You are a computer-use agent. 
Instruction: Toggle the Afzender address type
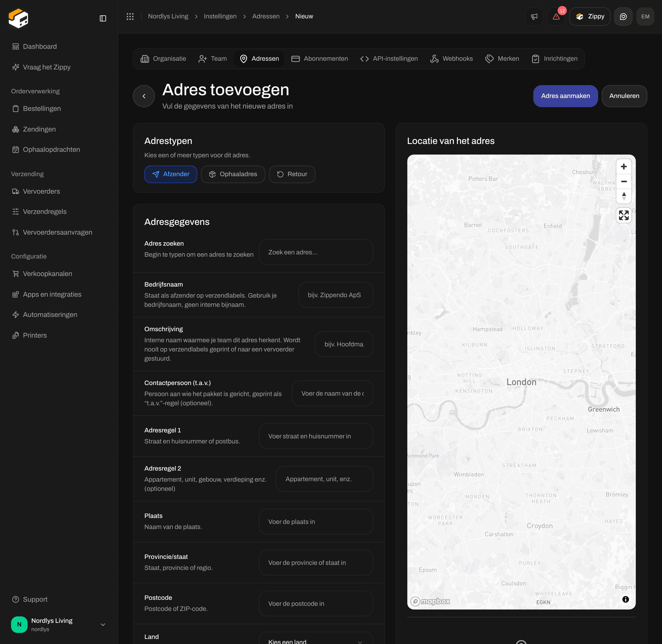coord(171,174)
